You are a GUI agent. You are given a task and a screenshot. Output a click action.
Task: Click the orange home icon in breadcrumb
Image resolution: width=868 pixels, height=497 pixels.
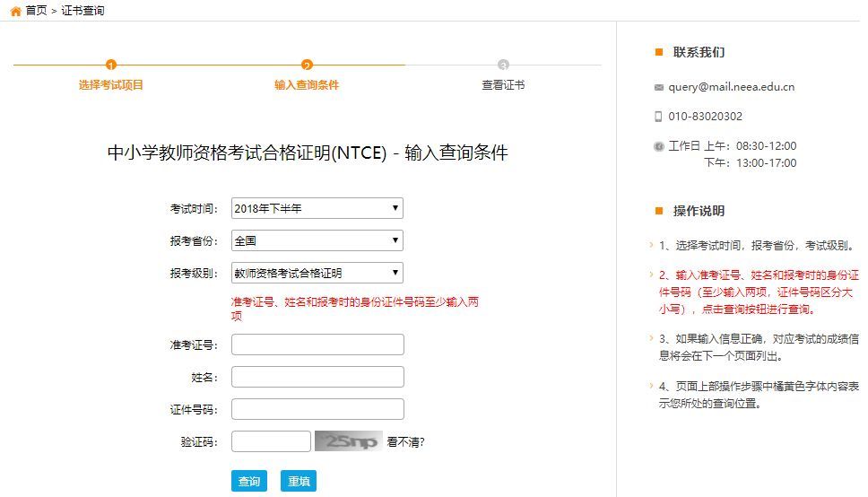15,11
